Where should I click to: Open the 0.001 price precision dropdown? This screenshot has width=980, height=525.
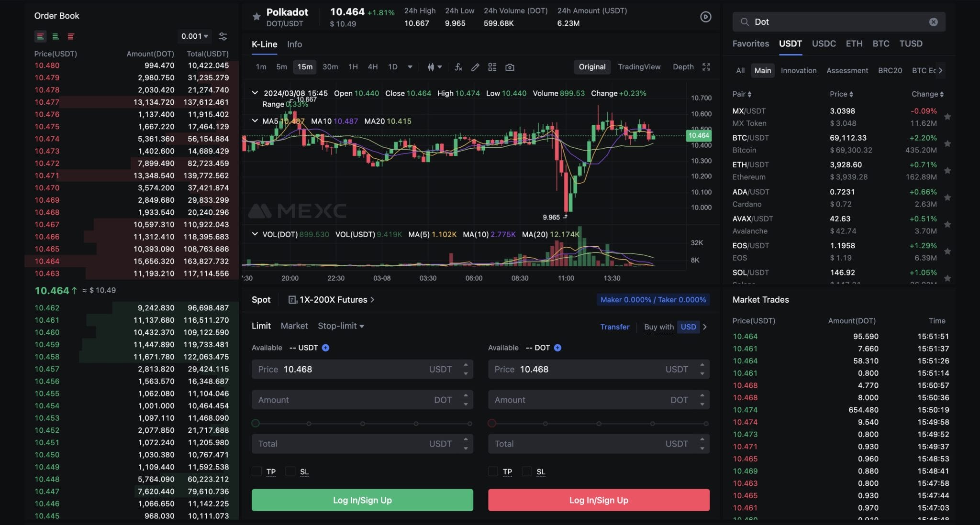pos(195,36)
